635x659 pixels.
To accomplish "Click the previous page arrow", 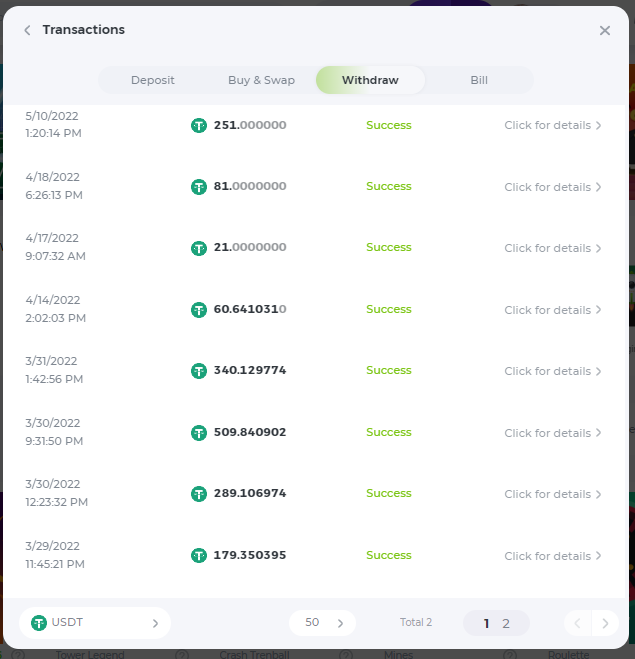I will [x=577, y=624].
